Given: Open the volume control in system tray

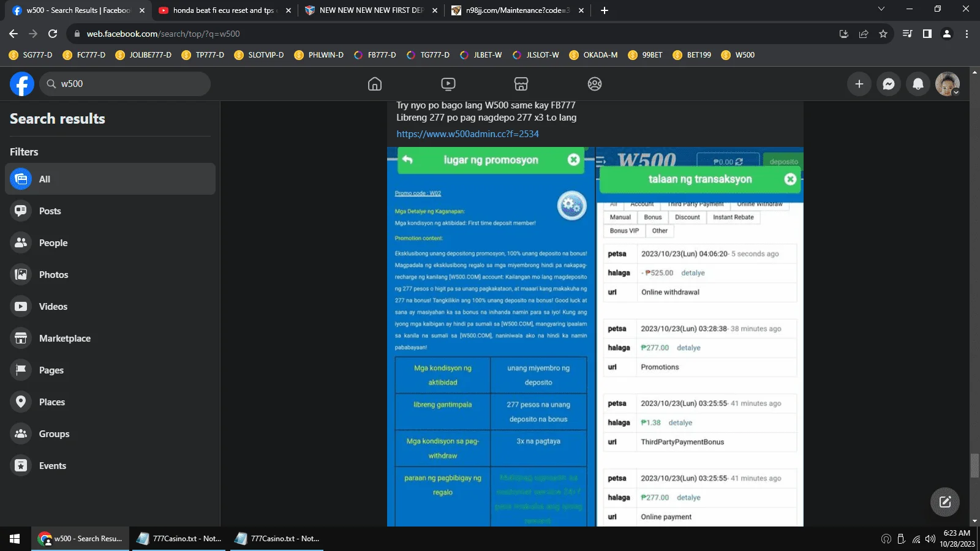Looking at the screenshot, I should coord(930,539).
